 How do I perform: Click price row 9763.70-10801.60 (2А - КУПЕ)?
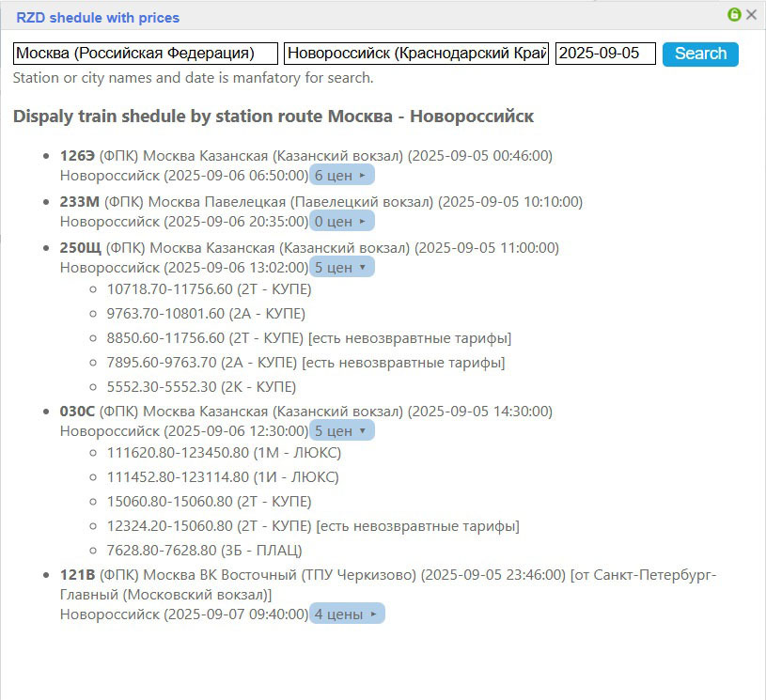[x=206, y=314]
